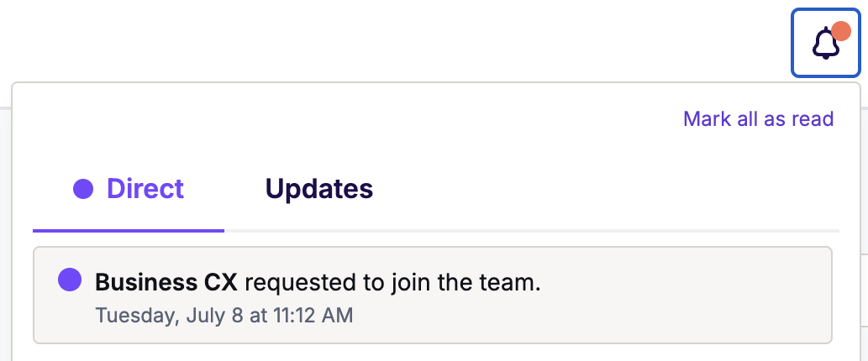Click the Mark all as read link
The image size is (868, 361).
coord(759,119)
